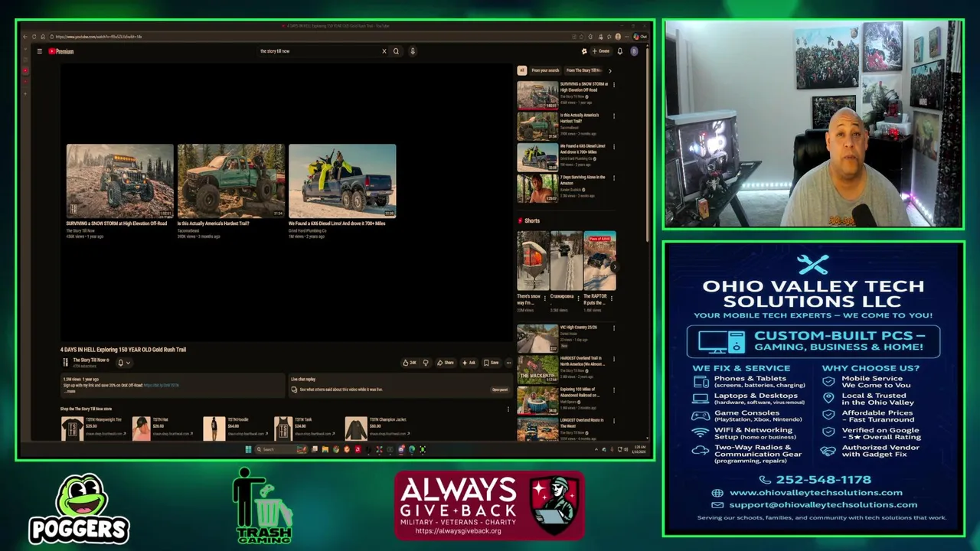The width and height of the screenshot is (980, 551).
Task: Open more options for '7 Days Surviving Alone'
Action: pyautogui.click(x=613, y=178)
